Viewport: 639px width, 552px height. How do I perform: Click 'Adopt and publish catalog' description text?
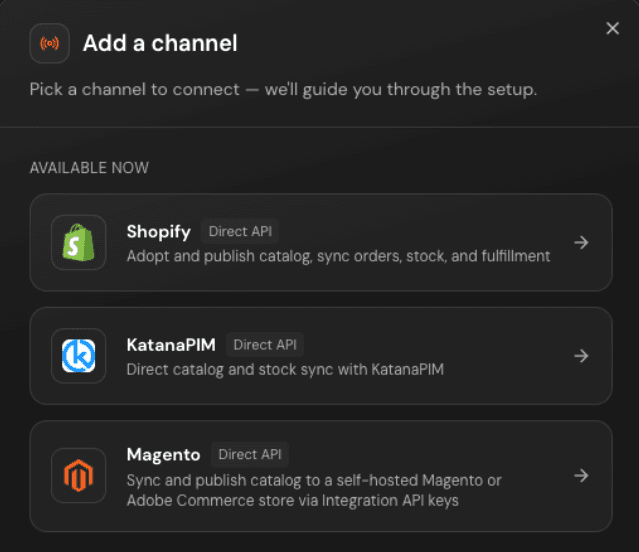[338, 256]
